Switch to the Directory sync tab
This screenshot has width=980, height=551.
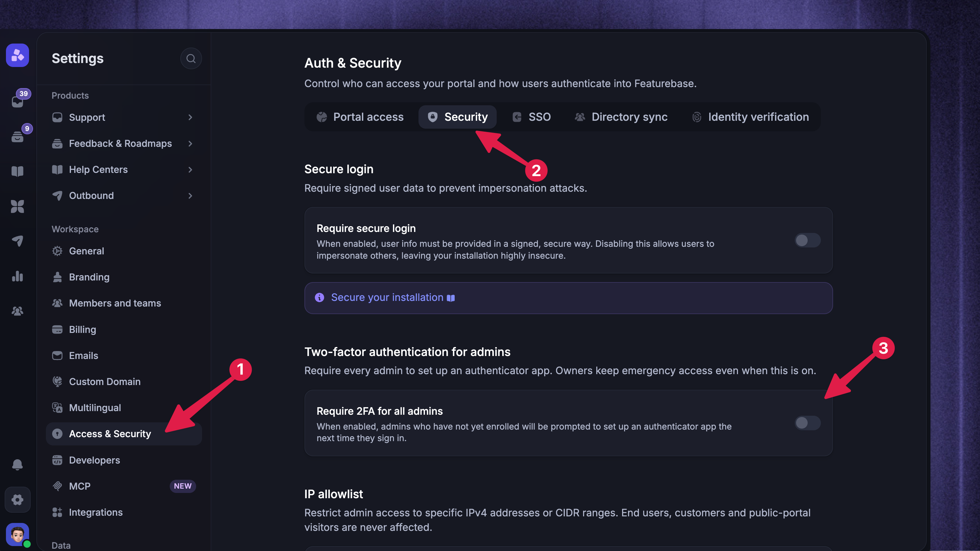coord(621,117)
